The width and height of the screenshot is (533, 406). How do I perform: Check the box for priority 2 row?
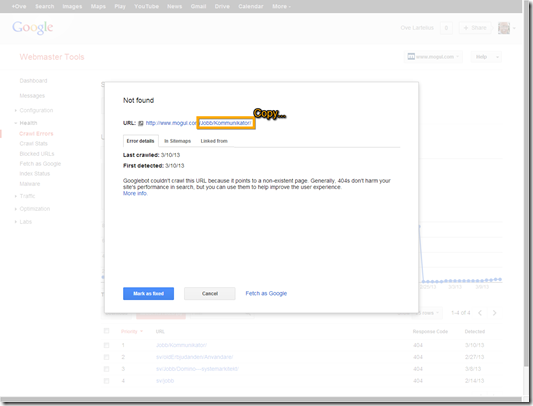106,357
